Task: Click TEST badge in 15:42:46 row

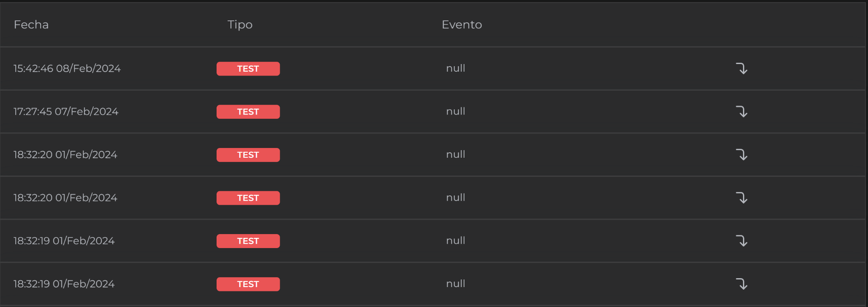Action: pos(248,69)
